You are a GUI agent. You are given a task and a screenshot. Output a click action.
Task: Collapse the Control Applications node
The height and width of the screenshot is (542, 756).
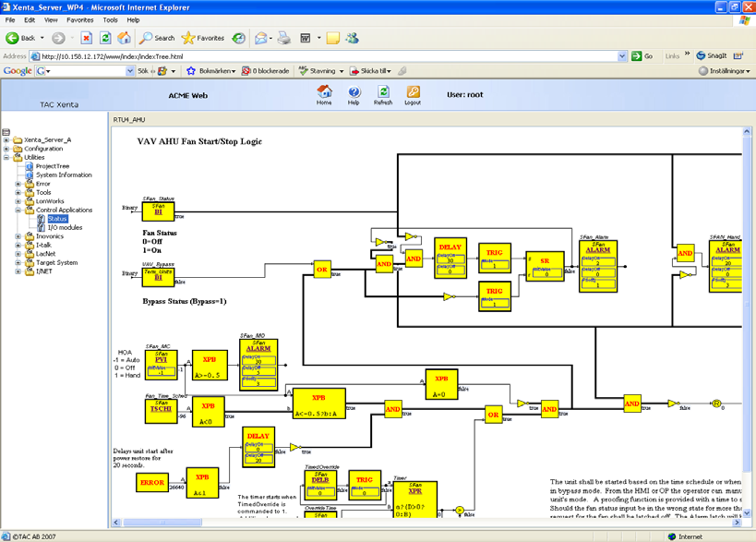pos(18,211)
